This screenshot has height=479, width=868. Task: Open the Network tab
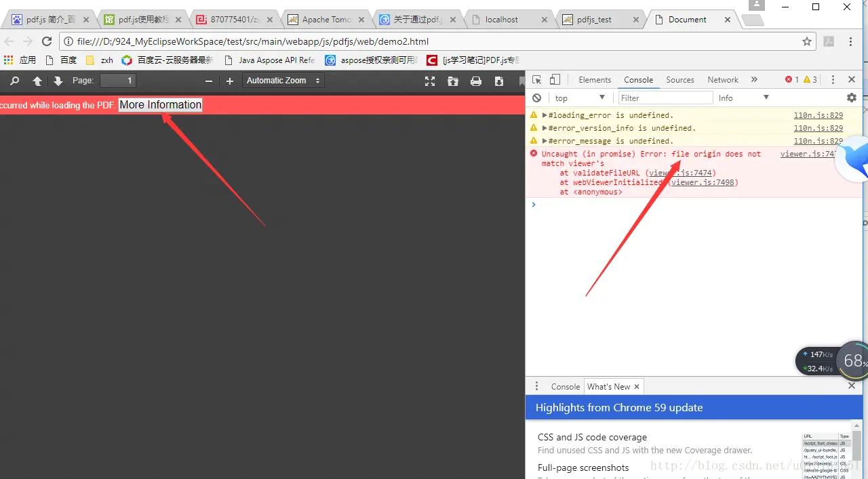[723, 79]
